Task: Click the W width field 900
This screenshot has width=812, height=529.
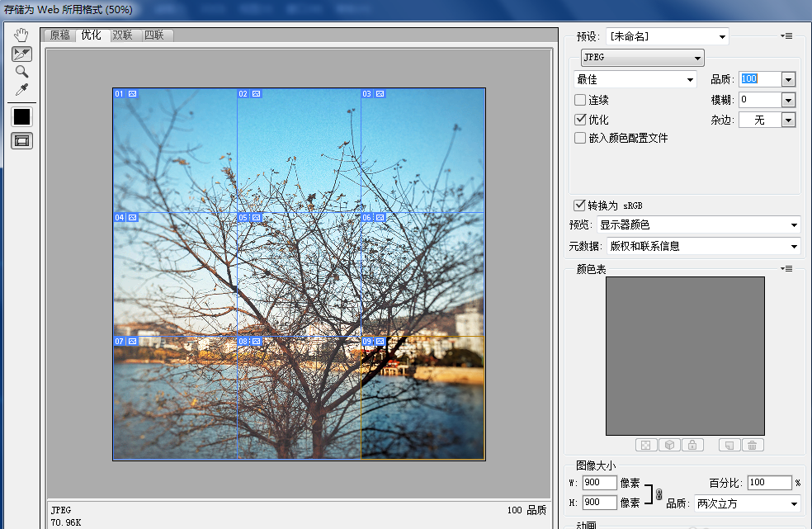Action: pos(600,482)
